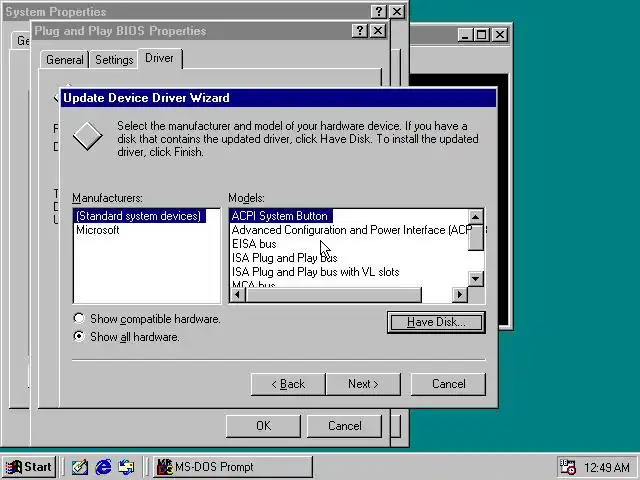Image resolution: width=640 pixels, height=480 pixels.
Task: Close the System Properties window
Action: [397, 11]
